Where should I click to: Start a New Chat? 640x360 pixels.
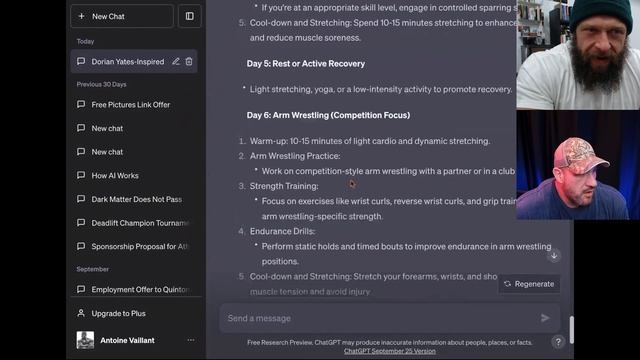122,16
